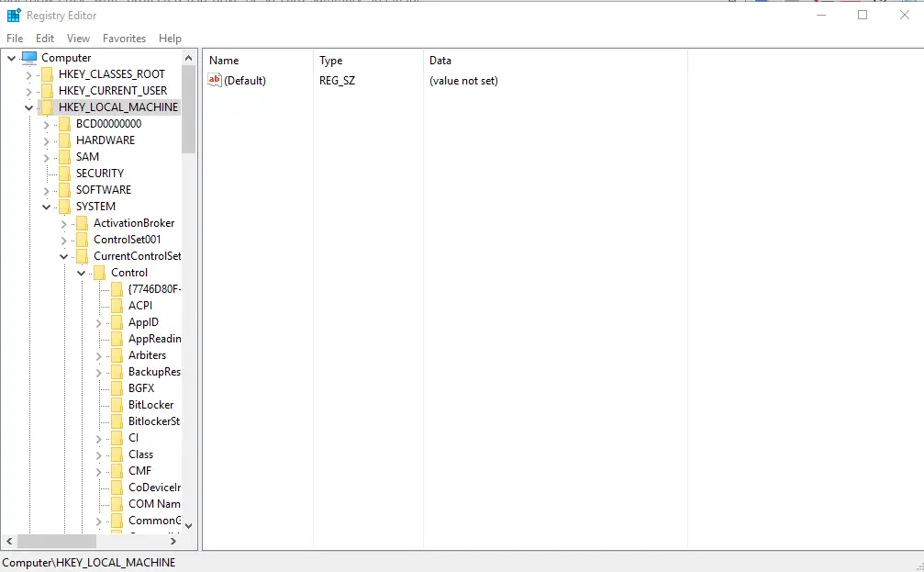Viewport: 924px width, 572px height.
Task: Expand the SOFTWARE node arrow
Action: tap(46, 190)
